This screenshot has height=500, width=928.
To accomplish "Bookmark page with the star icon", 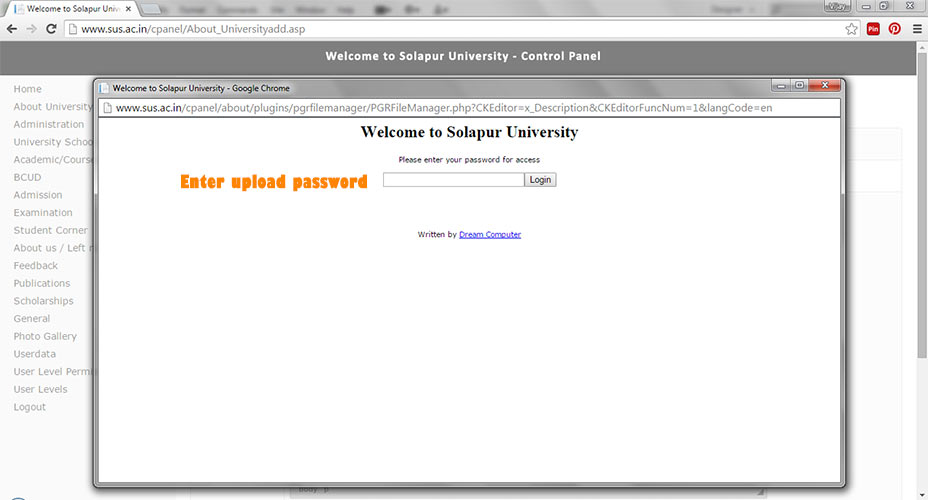I will (x=851, y=29).
